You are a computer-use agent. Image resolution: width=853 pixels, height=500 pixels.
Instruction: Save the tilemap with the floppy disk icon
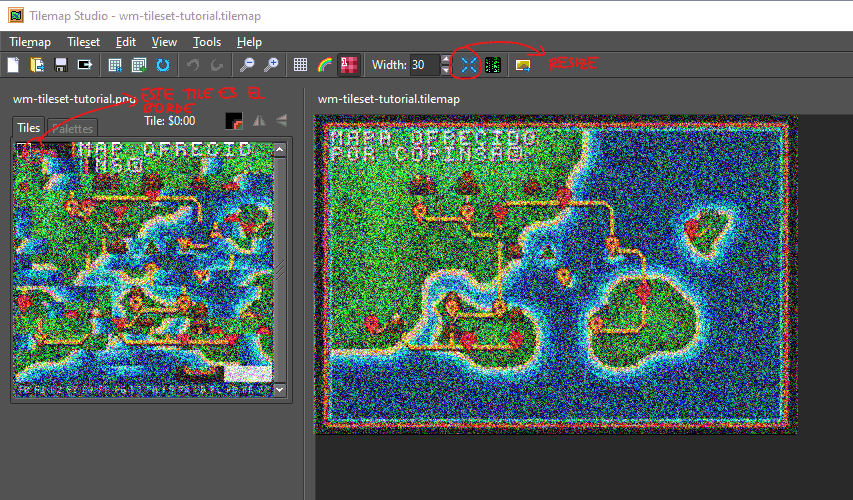coord(61,65)
